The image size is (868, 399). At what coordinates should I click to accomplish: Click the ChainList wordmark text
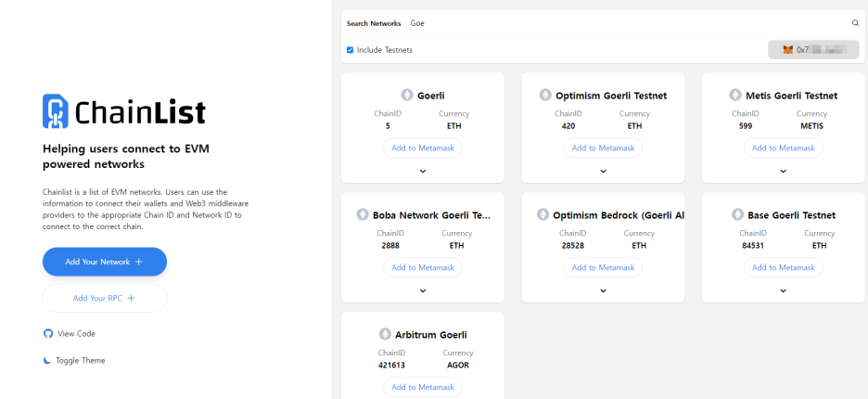click(x=140, y=112)
